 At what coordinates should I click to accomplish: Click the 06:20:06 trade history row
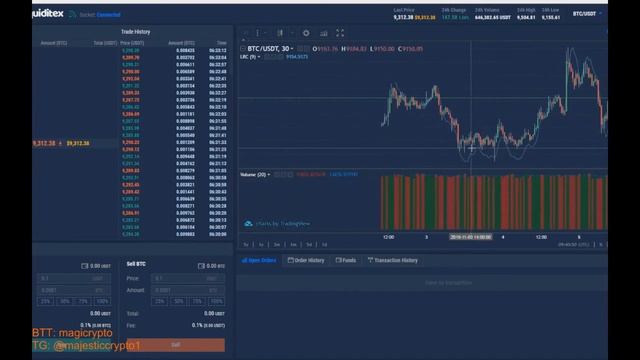(x=174, y=234)
